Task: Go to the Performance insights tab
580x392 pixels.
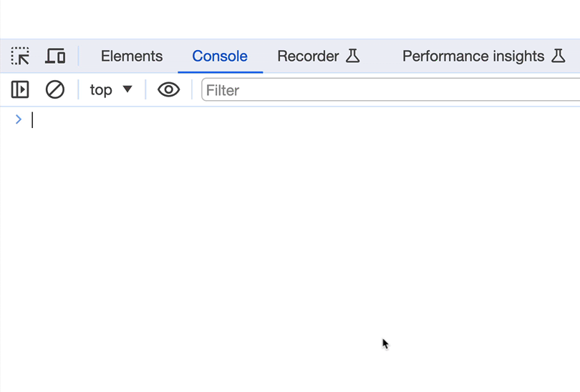Action: [473, 56]
